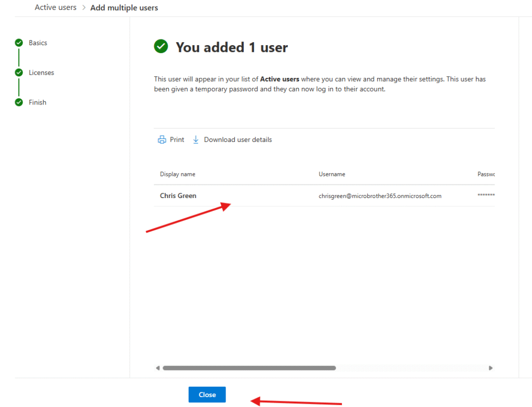The height and width of the screenshot is (407, 532).
Task: Go back to Active users breadcrumb
Action: click(56, 8)
